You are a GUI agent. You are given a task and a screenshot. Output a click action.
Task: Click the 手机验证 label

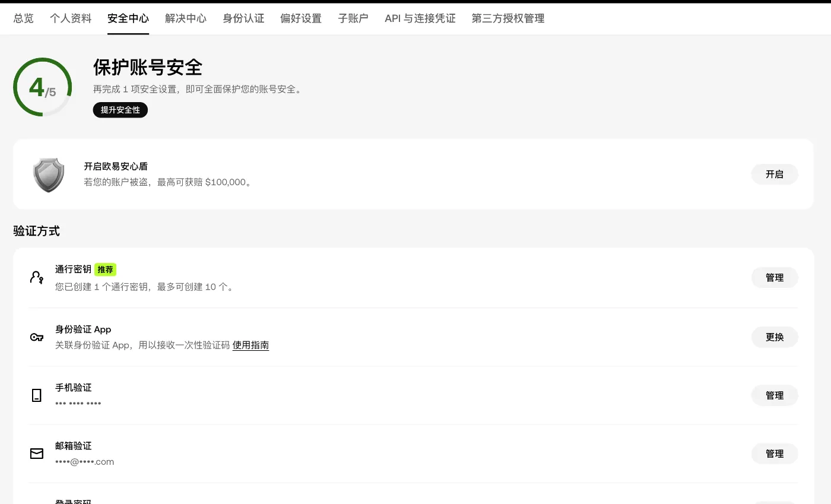(x=73, y=388)
